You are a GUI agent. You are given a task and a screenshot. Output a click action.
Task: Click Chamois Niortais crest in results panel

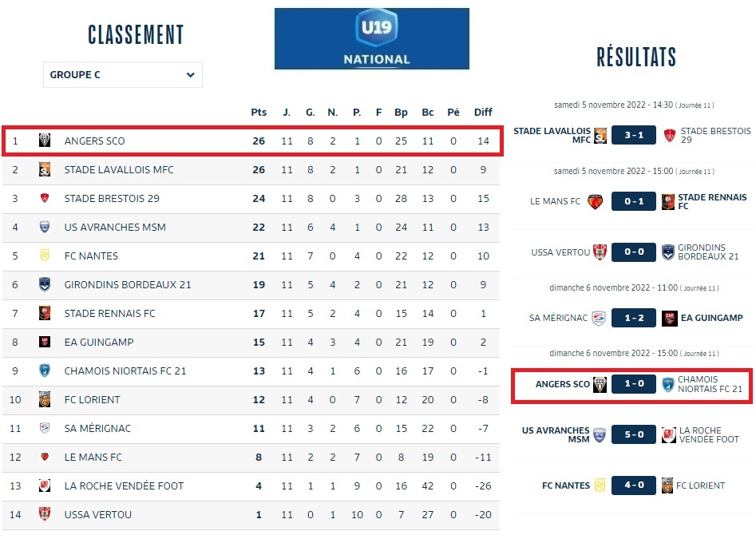[669, 384]
